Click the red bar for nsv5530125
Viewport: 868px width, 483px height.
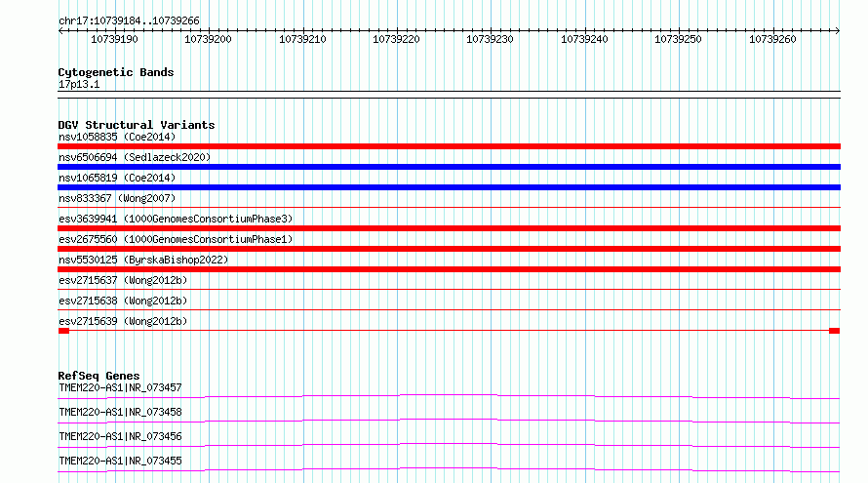[449, 269]
